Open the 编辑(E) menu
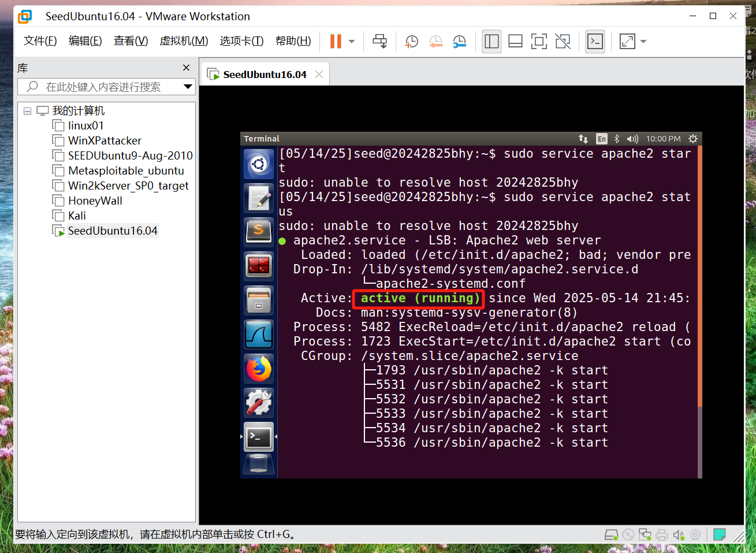 [85, 41]
